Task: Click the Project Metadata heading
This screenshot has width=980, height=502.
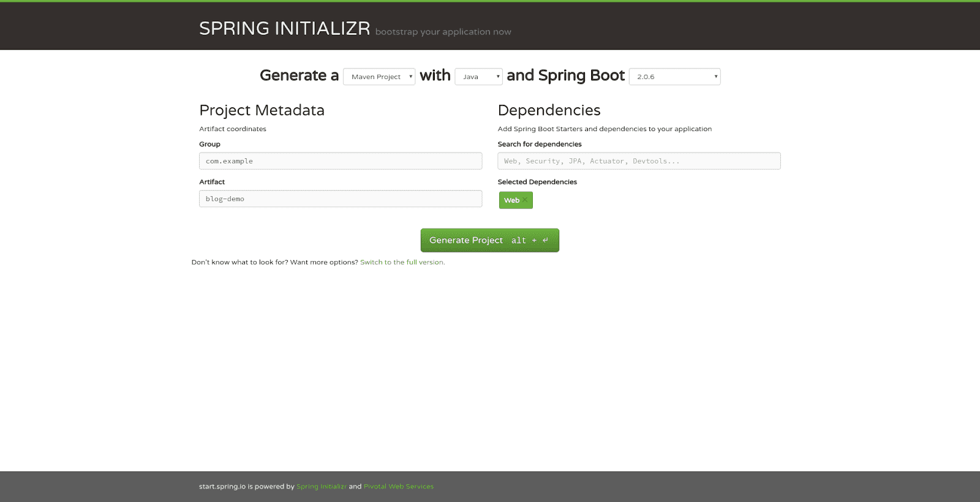Action: (x=262, y=110)
